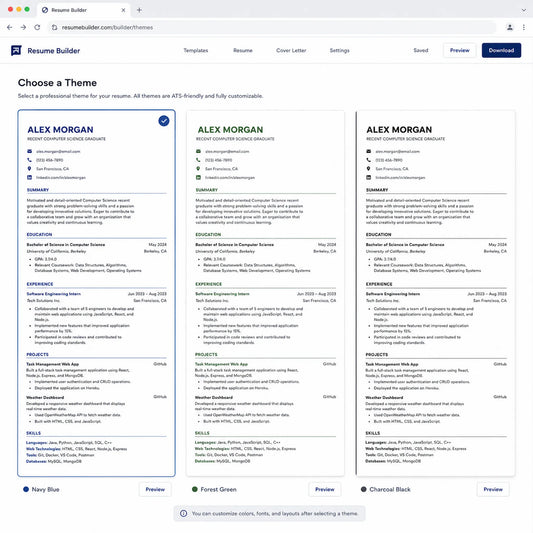Open the Cover Letter nav item
The image size is (533, 533).
pyautogui.click(x=291, y=50)
